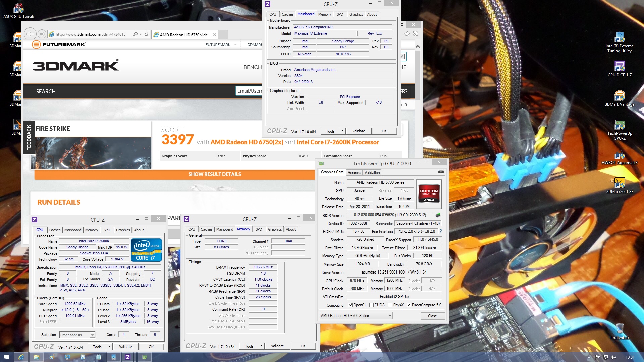The width and height of the screenshot is (644, 362).
Task: Toggle the OpenCL checkbox in GPU-Z
Action: click(350, 305)
